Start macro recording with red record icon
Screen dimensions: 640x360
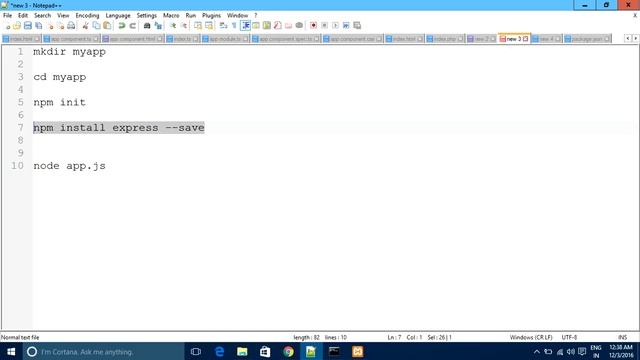tap(313, 26)
